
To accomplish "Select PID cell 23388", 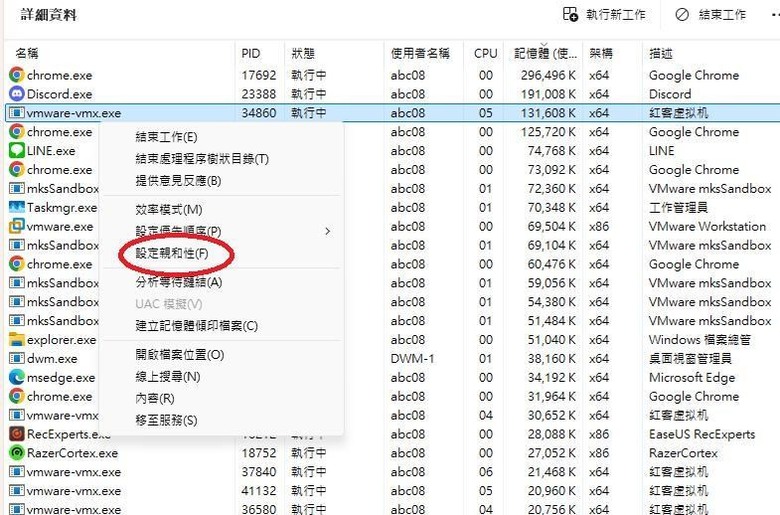I will pos(259,94).
